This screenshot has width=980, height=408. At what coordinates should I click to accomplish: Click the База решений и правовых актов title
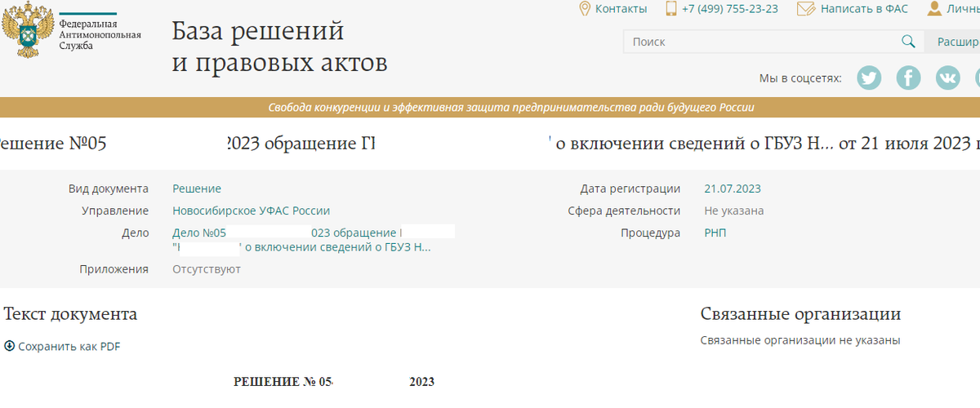click(x=279, y=47)
